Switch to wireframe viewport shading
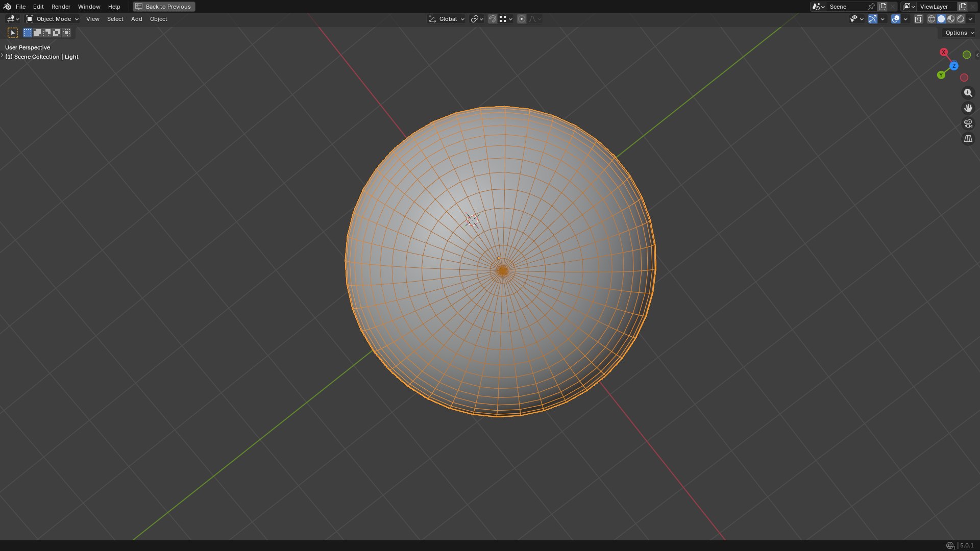 (x=932, y=19)
